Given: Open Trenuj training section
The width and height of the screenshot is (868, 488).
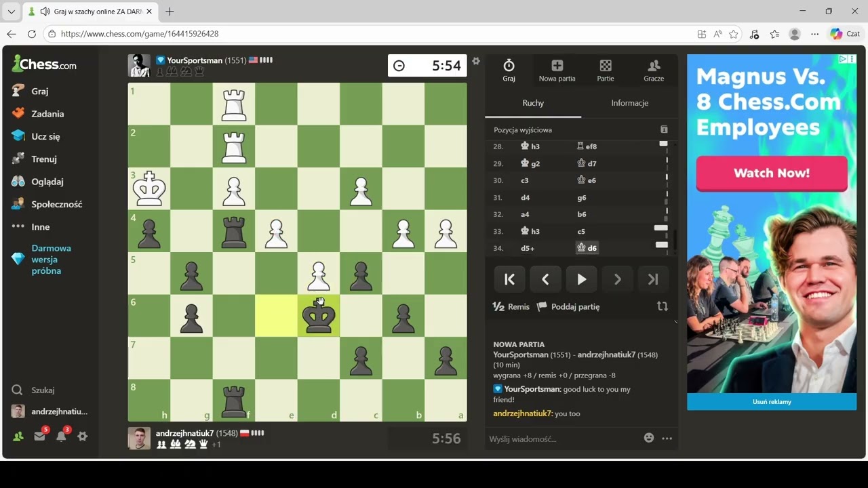Looking at the screenshot, I should click(x=34, y=159).
